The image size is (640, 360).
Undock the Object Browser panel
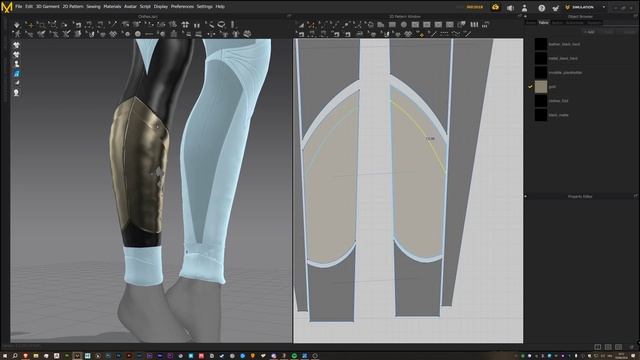636,16
